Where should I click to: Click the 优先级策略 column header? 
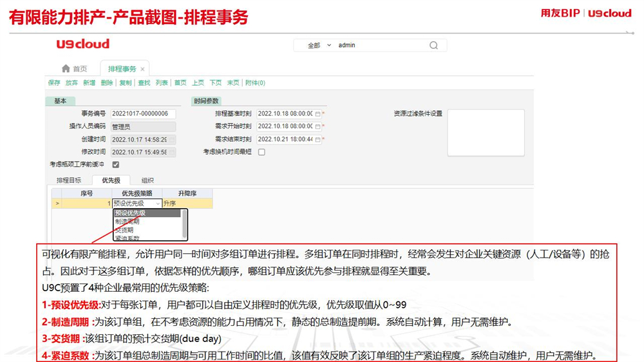pyautogui.click(x=137, y=193)
